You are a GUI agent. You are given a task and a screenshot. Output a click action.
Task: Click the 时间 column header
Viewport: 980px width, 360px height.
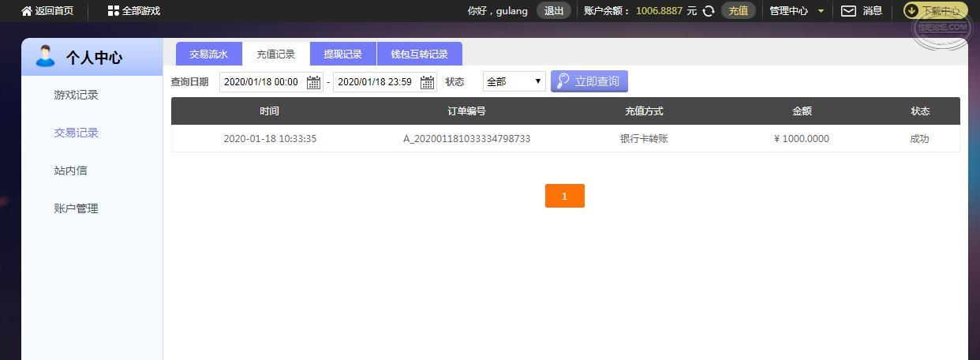point(269,111)
